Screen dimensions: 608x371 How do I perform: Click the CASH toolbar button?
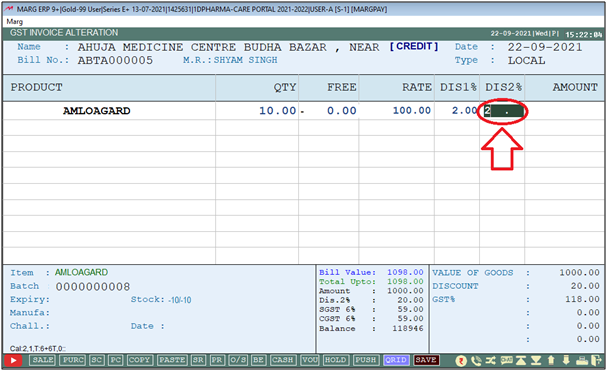tap(283, 360)
